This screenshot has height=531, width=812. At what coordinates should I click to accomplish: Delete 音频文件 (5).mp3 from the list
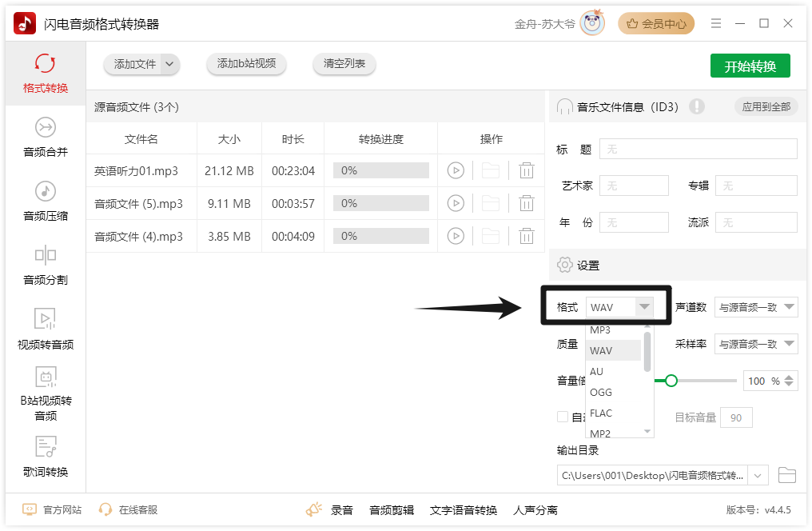tap(527, 203)
